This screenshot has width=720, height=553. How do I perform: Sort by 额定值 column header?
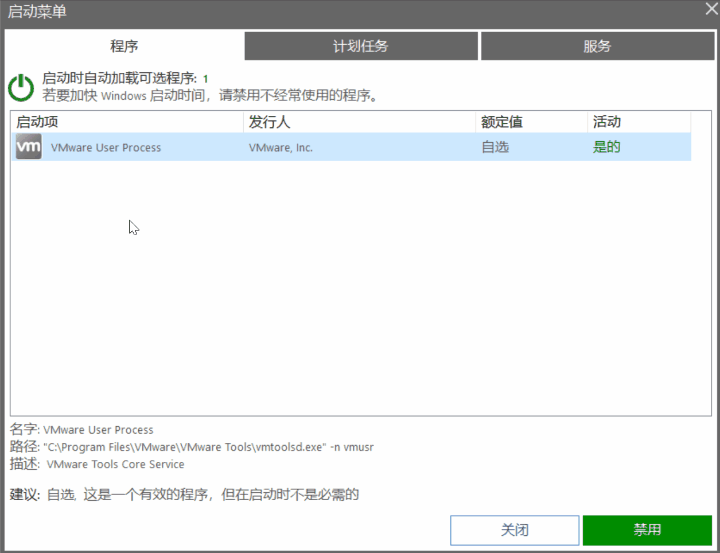531,122
